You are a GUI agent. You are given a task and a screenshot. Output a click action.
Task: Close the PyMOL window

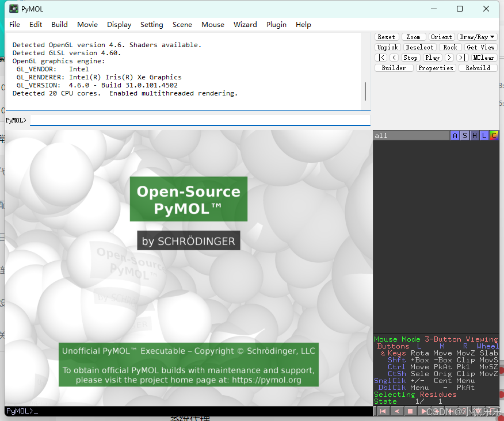[486, 9]
